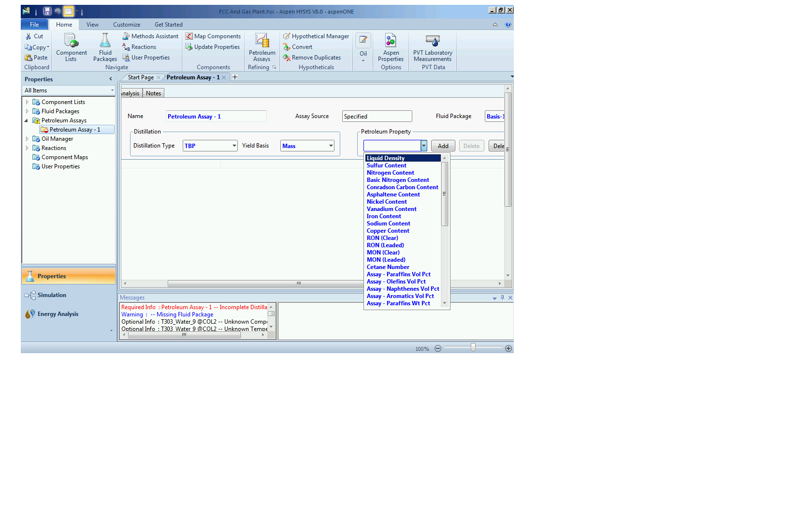Collapse the ribbon with caret icon
The image size is (812, 508).
(x=495, y=25)
